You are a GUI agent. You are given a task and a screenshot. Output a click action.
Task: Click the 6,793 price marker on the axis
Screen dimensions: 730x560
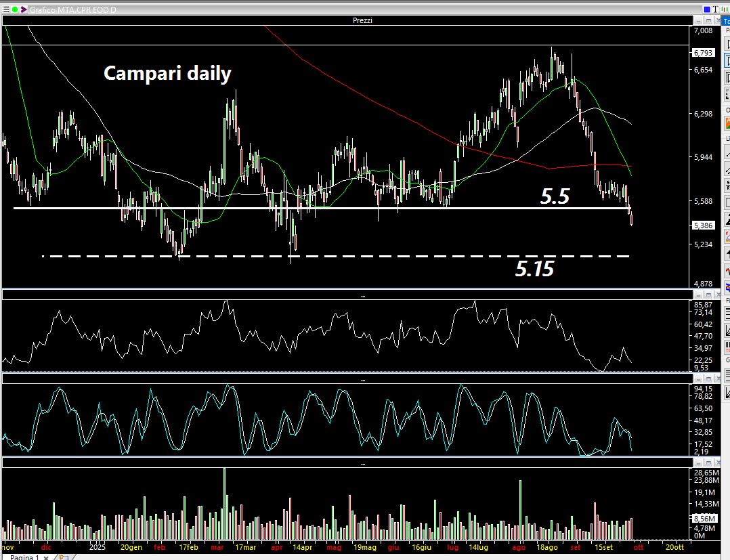703,53
